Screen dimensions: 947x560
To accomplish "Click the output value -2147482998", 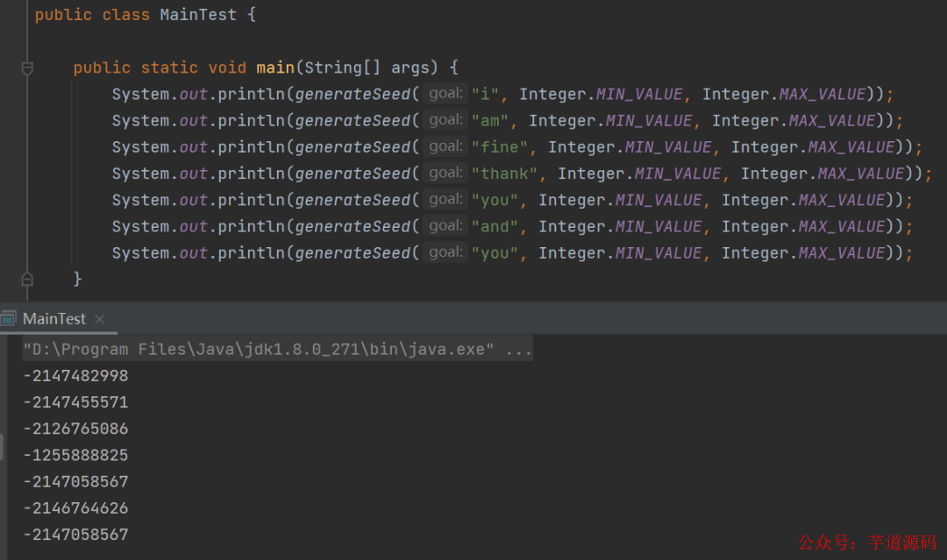I will click(76, 375).
